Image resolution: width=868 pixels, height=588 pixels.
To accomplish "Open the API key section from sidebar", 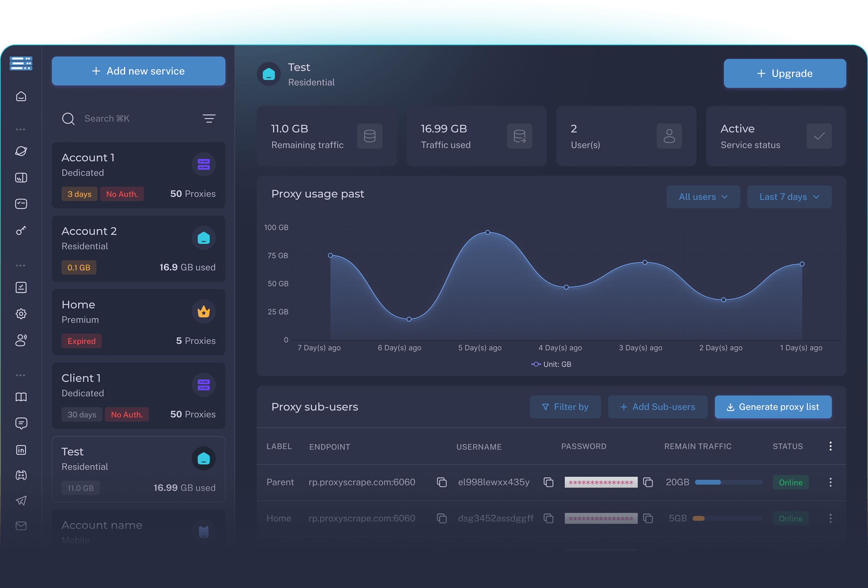I will (21, 230).
